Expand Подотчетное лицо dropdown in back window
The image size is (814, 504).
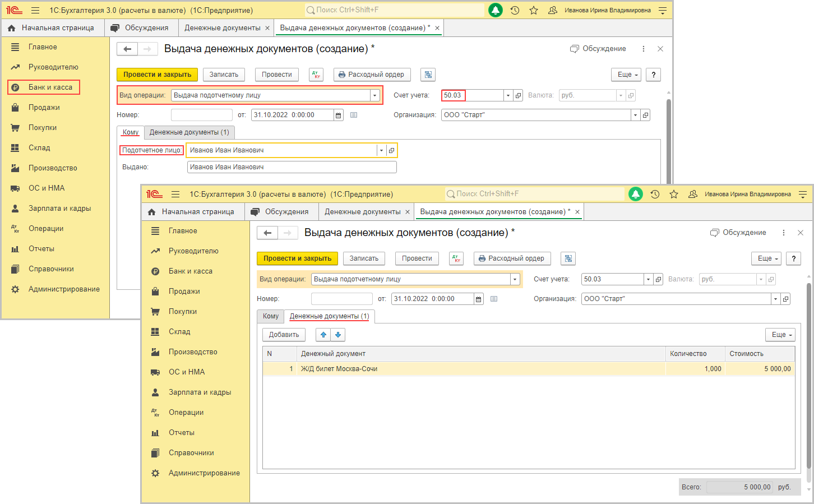(x=381, y=150)
